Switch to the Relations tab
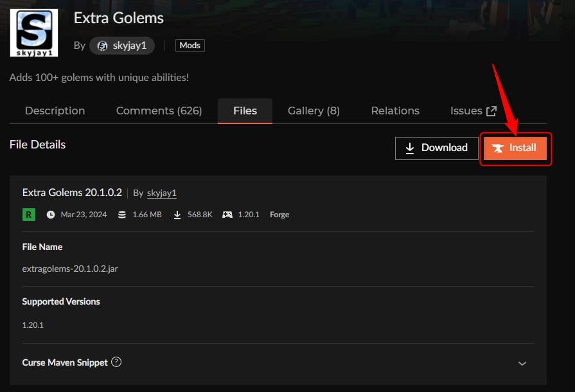The image size is (575, 392). (x=395, y=111)
